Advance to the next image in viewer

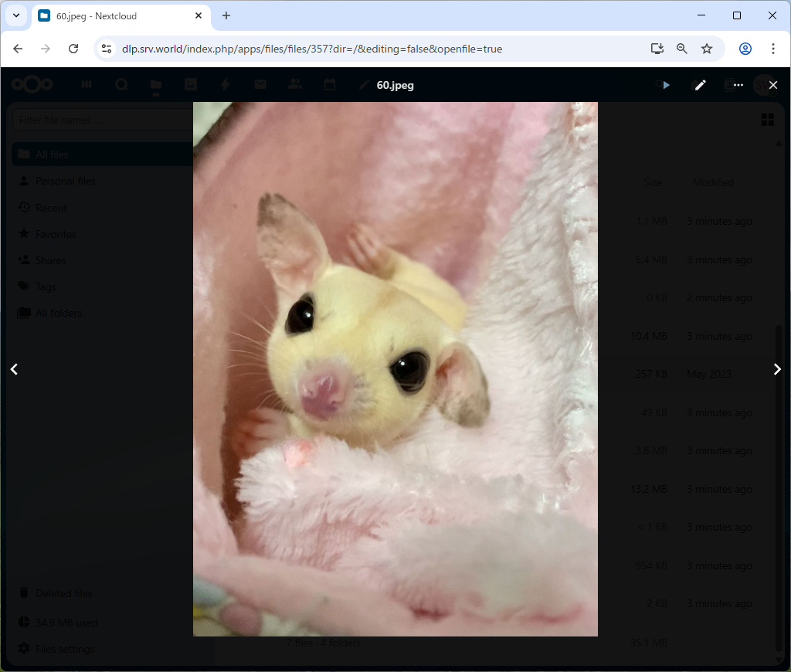tap(777, 369)
